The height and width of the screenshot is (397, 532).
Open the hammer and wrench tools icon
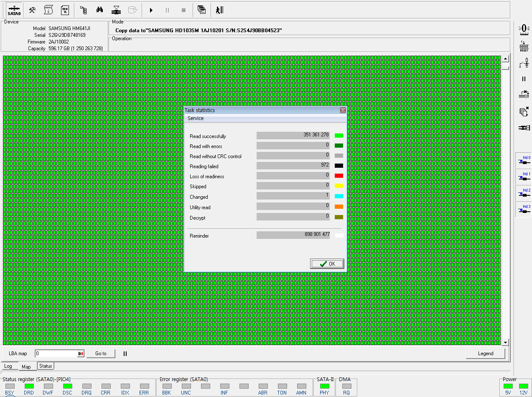32,10
